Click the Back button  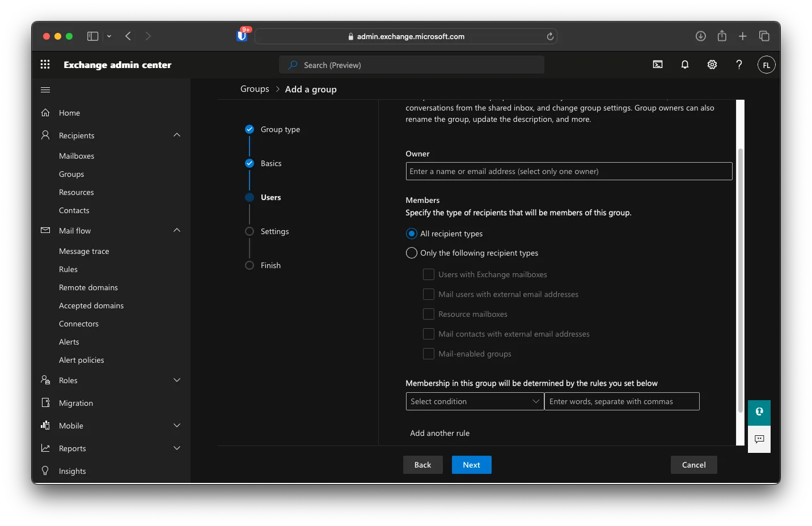[422, 465]
